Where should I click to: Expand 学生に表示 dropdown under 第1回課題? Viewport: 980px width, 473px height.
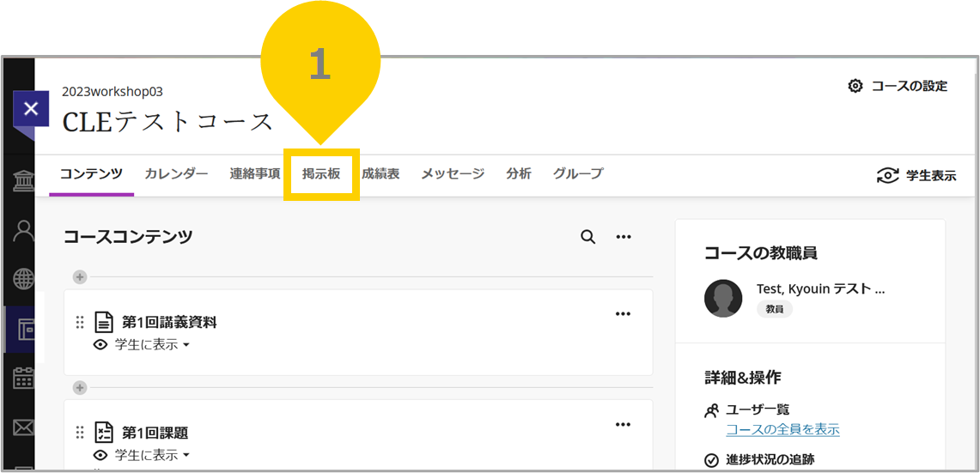coord(153,455)
